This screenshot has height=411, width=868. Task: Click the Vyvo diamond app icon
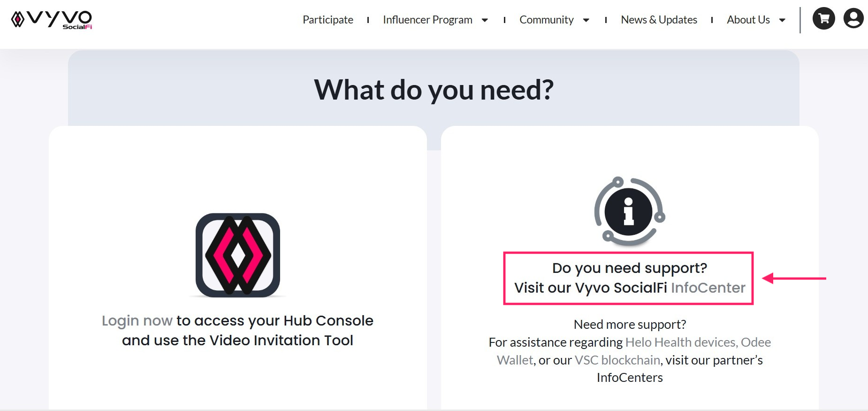tap(238, 255)
